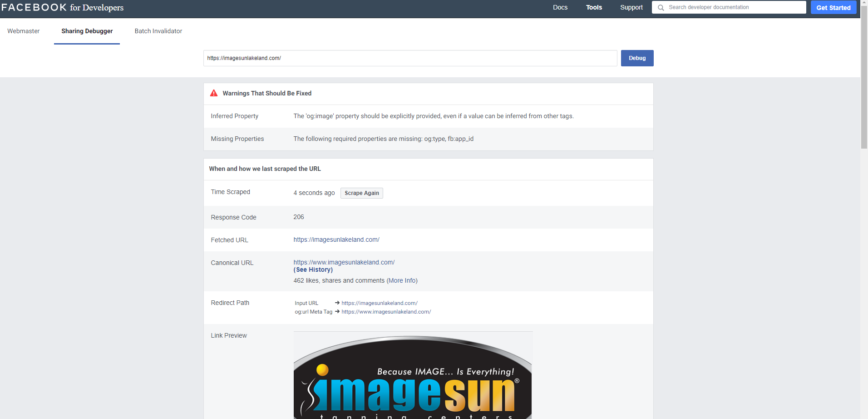Click the '462 likes, shares and comments' text
868x419 pixels.
point(339,280)
